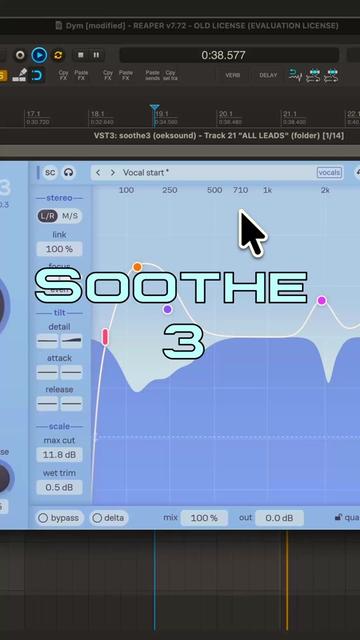Pause playback in REAPER transport

tap(96, 55)
